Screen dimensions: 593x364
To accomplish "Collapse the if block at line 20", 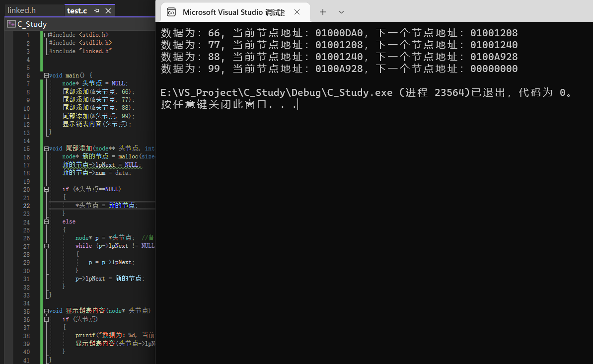I will [46, 189].
